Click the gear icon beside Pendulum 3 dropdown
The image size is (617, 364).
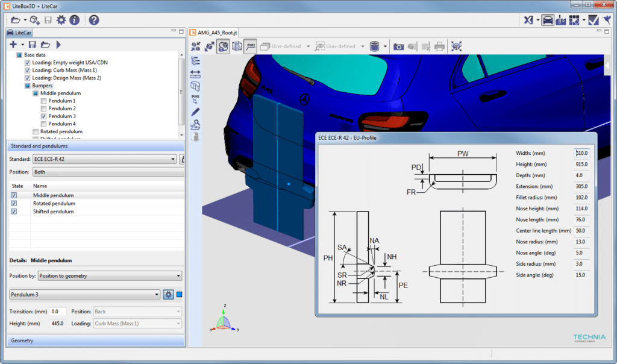[x=169, y=294]
